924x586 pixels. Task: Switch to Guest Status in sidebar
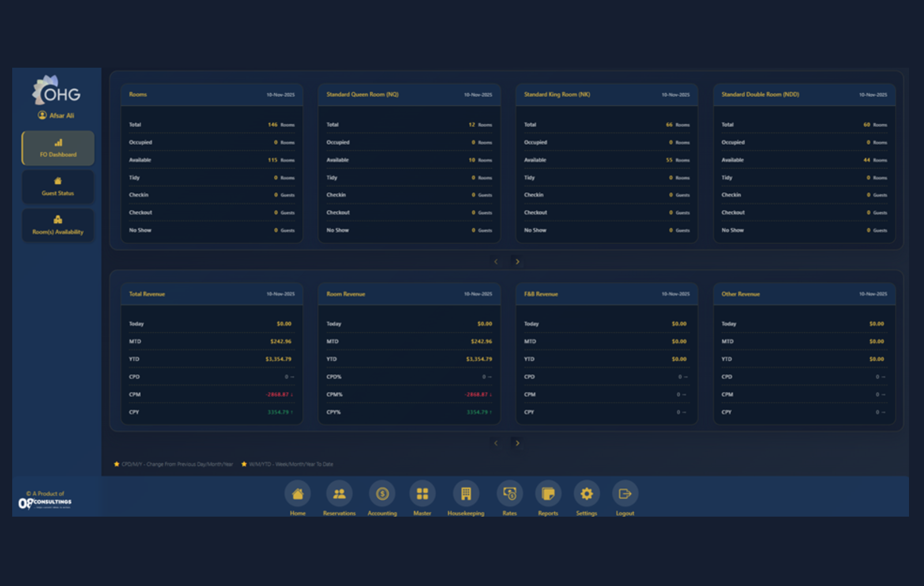58,187
